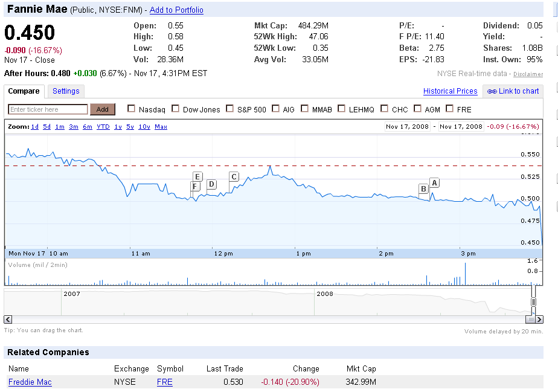Viewport: 558px width, 392px height.
Task: Select the 6m zoom range
Action: click(x=88, y=127)
